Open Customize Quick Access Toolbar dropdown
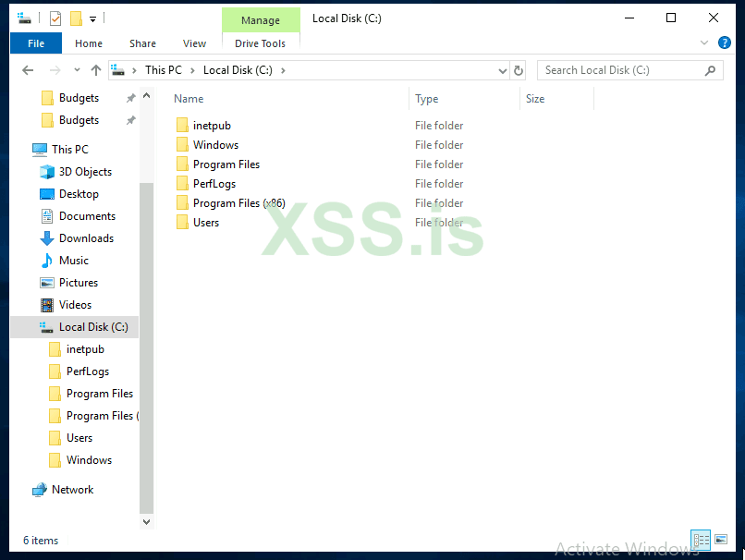 pos(93,19)
